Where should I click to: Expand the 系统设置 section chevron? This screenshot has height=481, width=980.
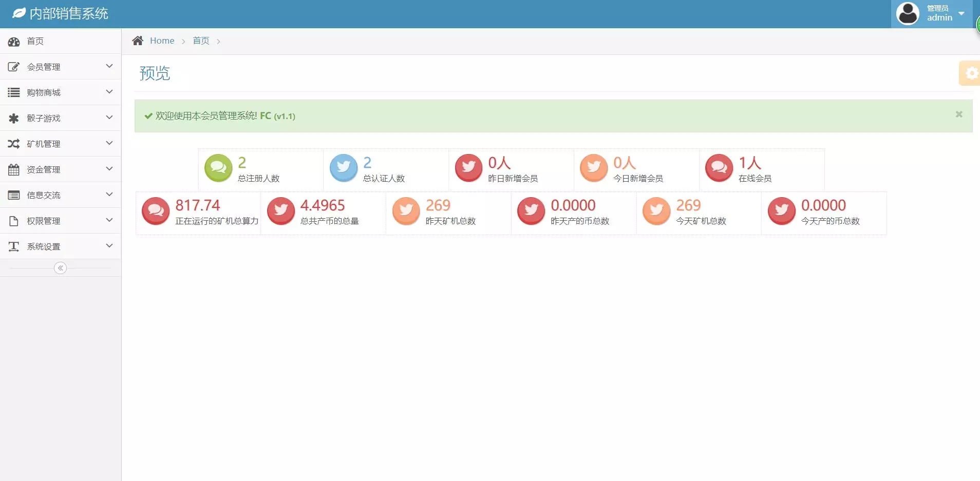[109, 246]
